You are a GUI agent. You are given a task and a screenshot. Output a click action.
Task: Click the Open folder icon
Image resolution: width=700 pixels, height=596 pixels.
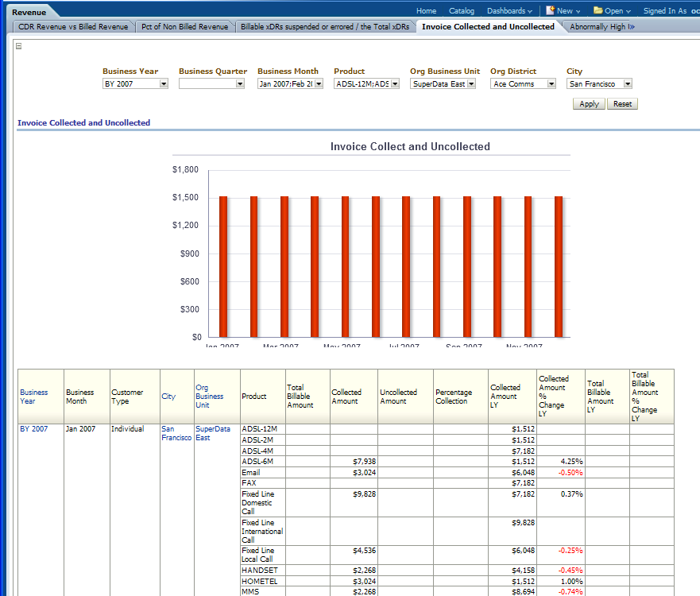pyautogui.click(x=598, y=11)
